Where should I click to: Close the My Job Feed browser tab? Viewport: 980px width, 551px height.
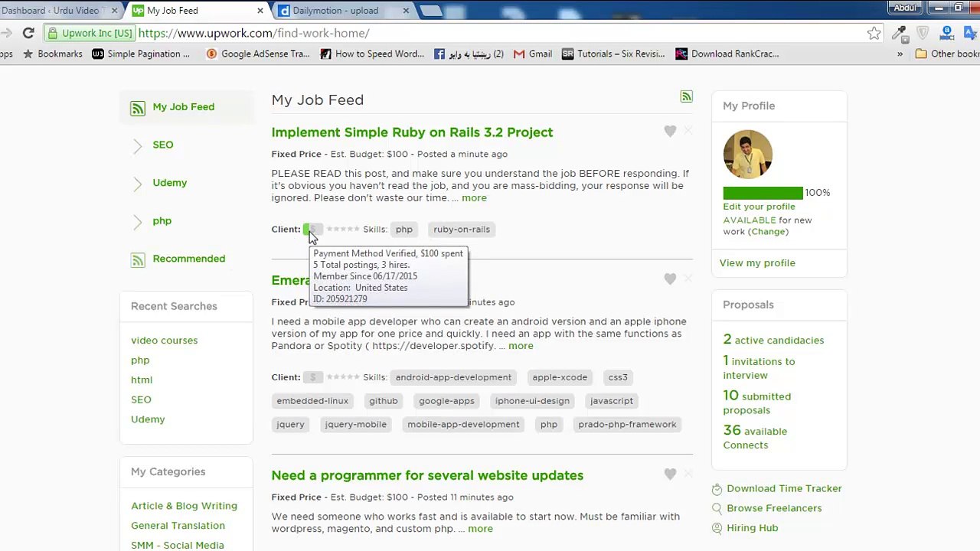coord(260,11)
